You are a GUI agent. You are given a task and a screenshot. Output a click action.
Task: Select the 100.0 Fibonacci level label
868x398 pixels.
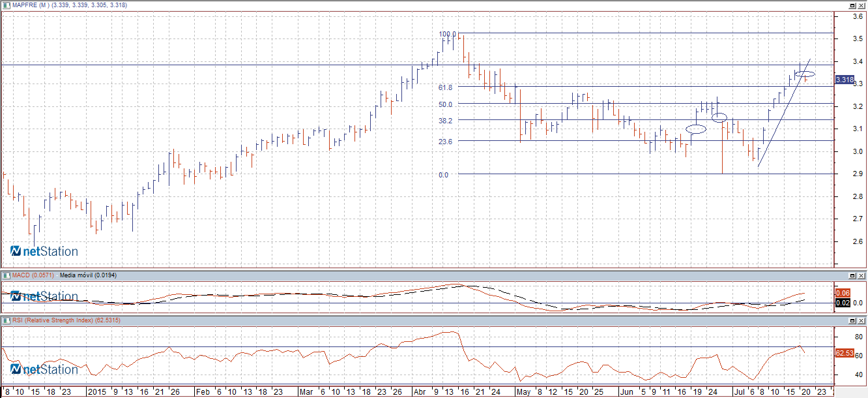[x=447, y=34]
